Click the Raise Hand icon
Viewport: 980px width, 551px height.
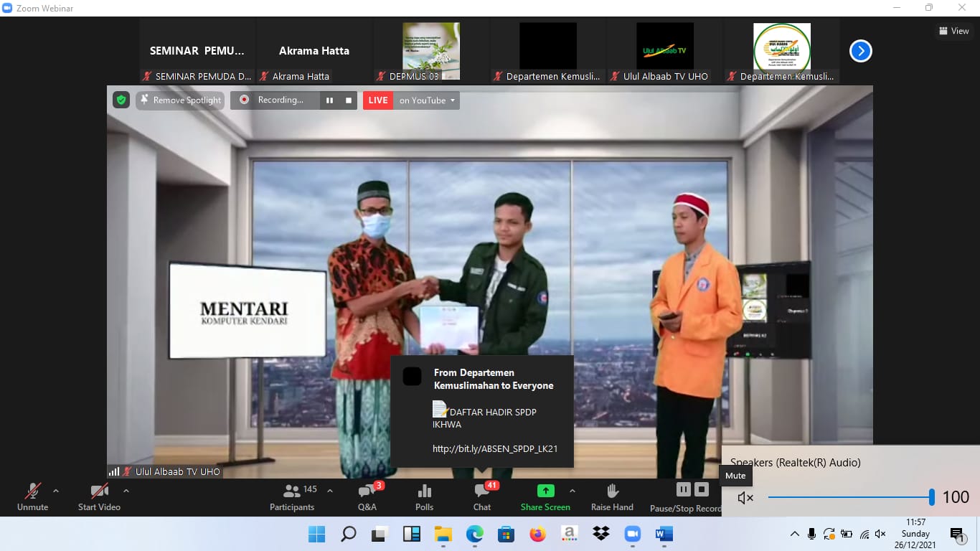pos(612,496)
